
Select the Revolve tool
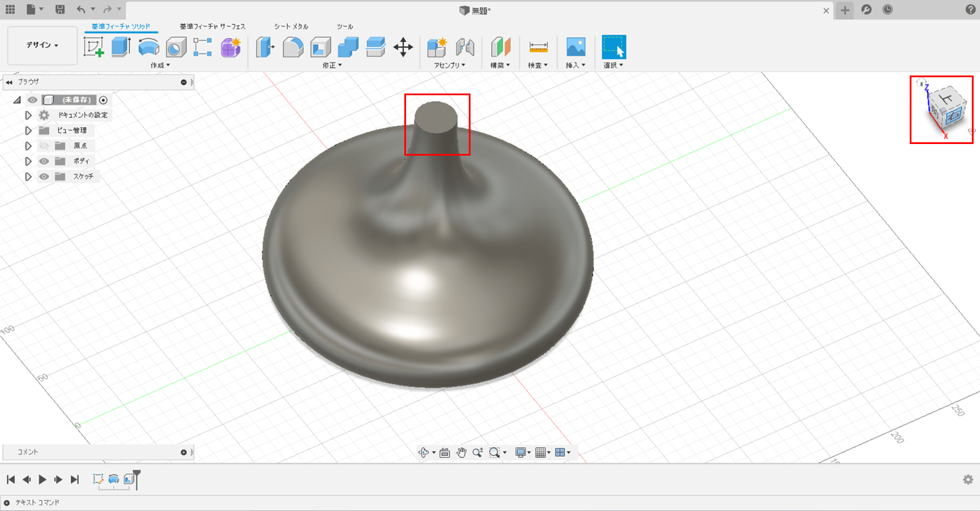click(149, 47)
